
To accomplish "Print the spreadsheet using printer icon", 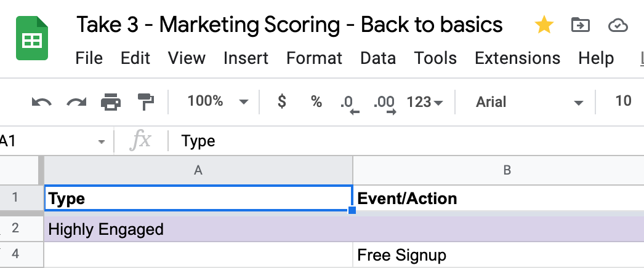I will [x=111, y=101].
